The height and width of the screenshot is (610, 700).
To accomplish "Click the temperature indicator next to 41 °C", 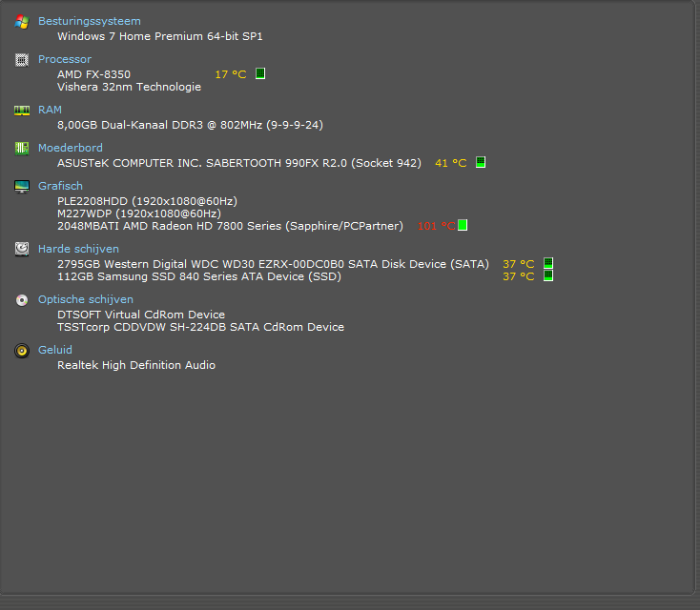I will point(481,162).
